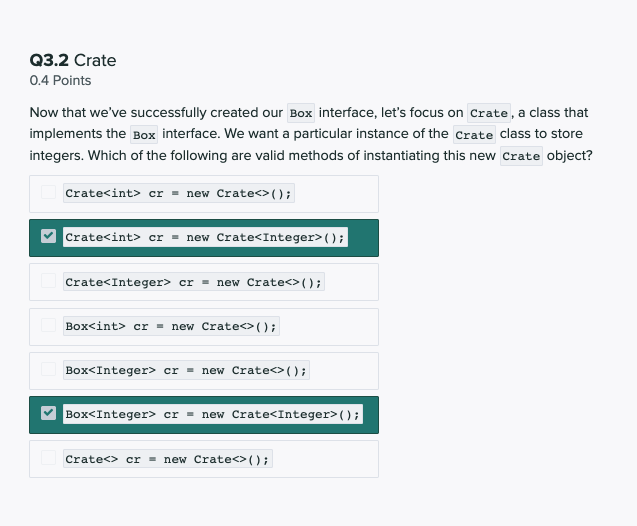Image resolution: width=637 pixels, height=526 pixels.
Task: Click inline Box code after "implements the"
Action: pyautogui.click(x=144, y=135)
